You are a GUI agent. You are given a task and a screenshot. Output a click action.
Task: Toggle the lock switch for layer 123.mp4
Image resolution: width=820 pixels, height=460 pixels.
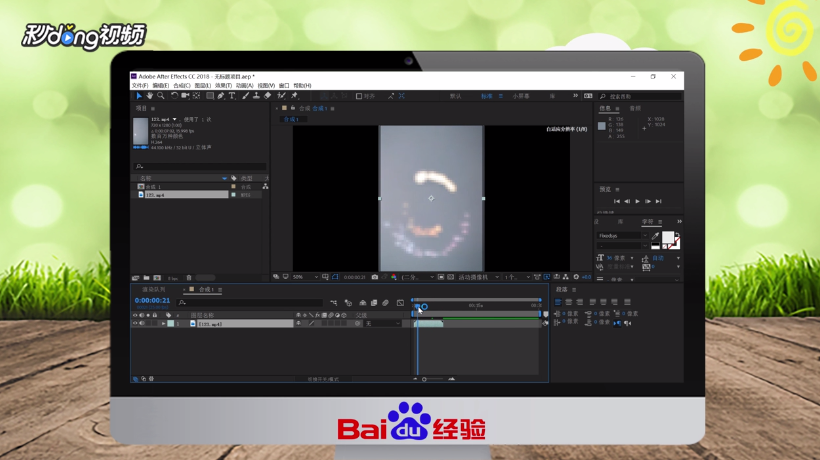pos(155,324)
